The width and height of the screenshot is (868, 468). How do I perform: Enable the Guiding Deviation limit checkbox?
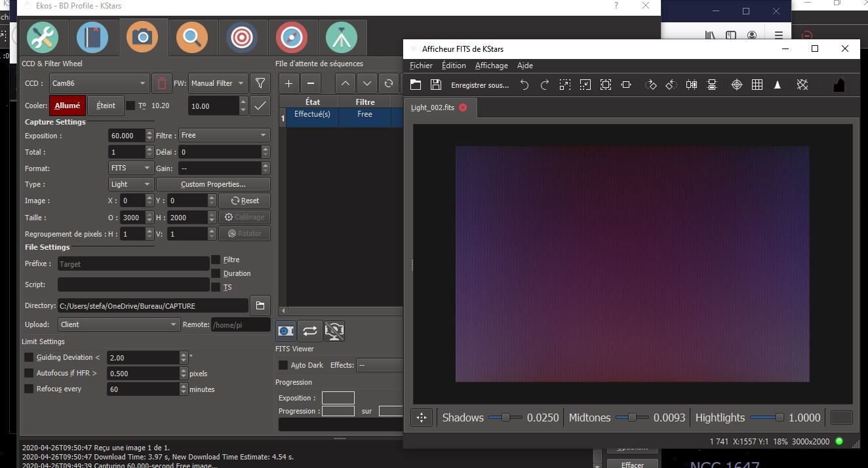29,357
